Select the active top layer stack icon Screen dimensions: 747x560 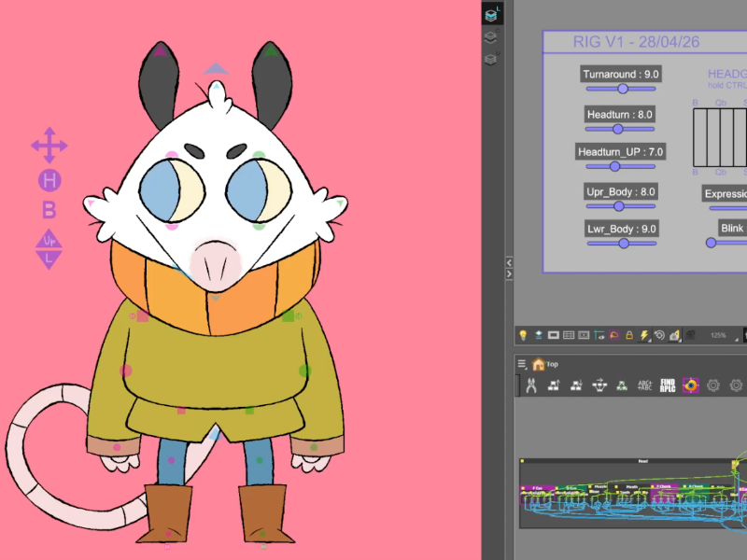(491, 15)
